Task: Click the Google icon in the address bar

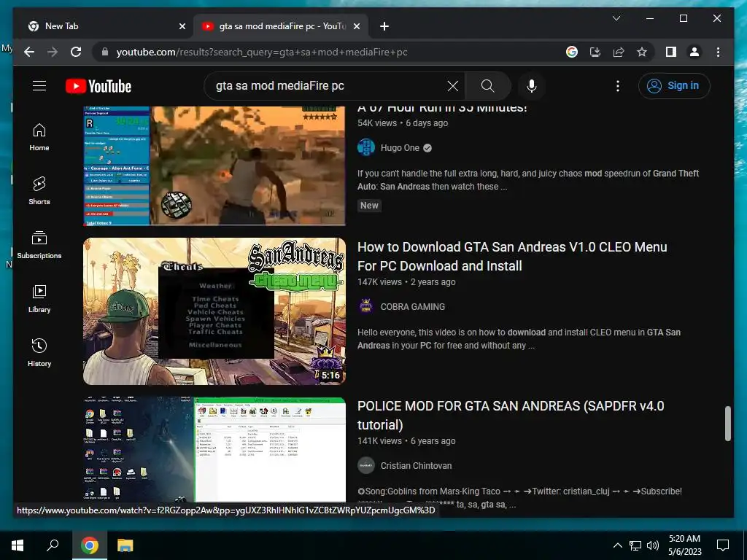Action: (572, 52)
